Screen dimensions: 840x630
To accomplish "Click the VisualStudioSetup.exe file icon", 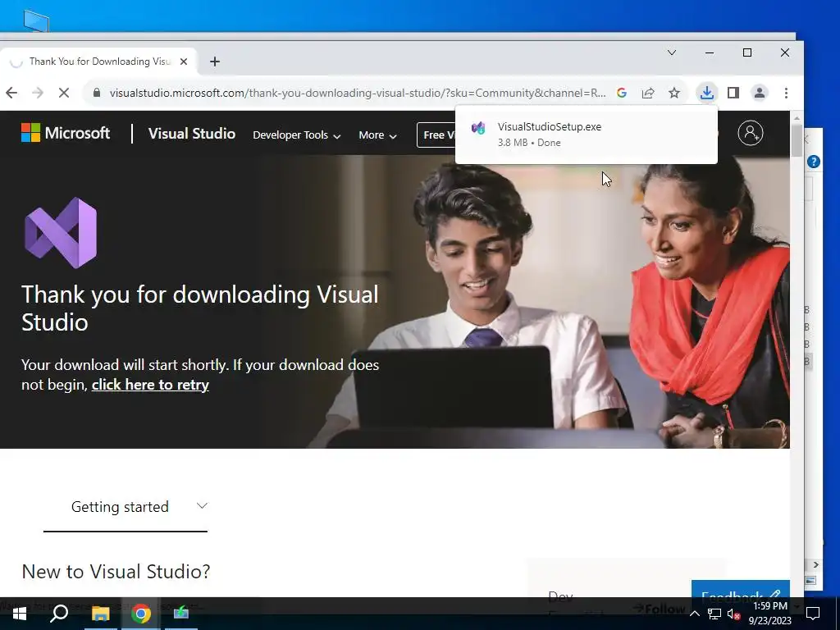I will [478, 128].
